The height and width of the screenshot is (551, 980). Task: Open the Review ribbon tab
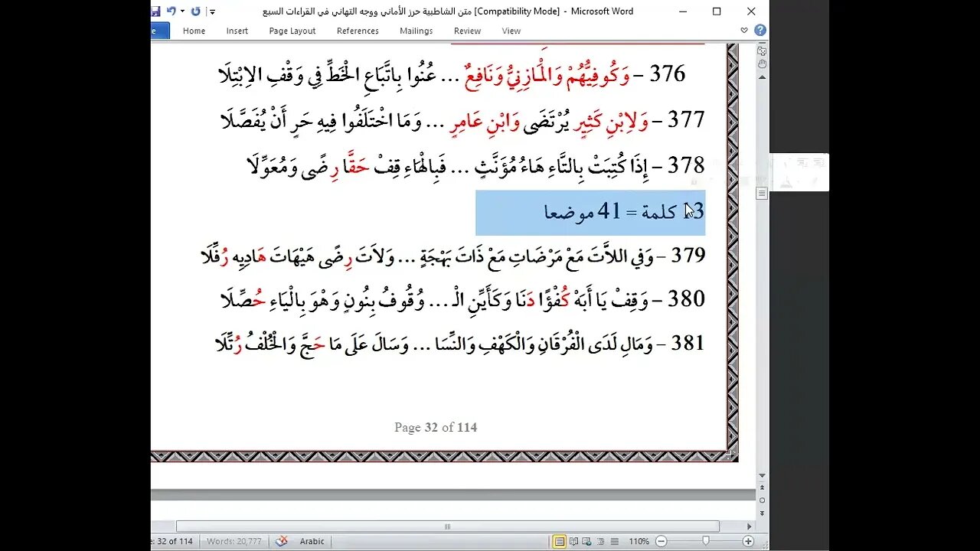[x=467, y=31]
